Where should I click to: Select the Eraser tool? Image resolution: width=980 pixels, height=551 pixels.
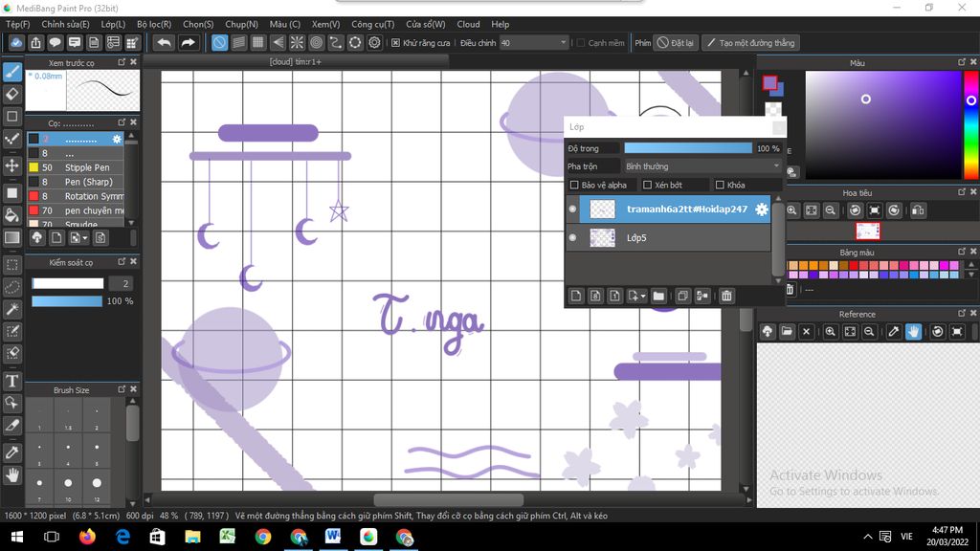point(12,95)
